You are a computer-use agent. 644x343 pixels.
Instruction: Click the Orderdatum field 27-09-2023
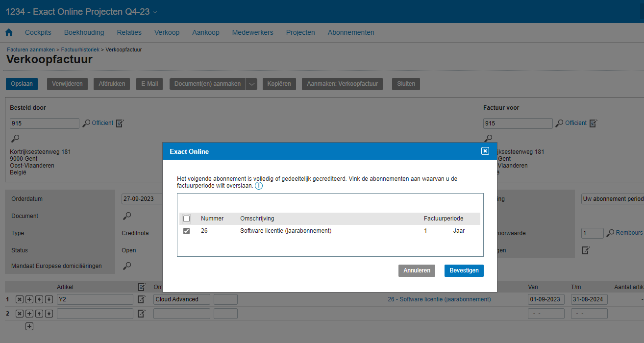[x=142, y=199]
